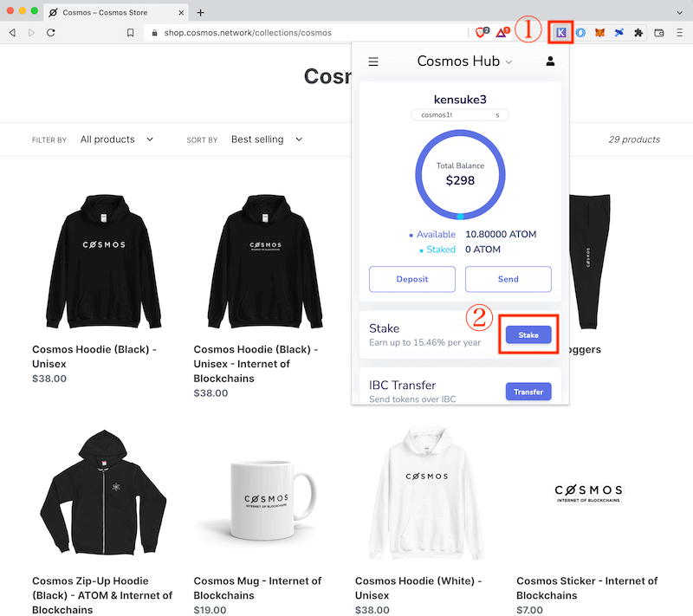Open the Brave Rewards triangle icon

[x=502, y=32]
